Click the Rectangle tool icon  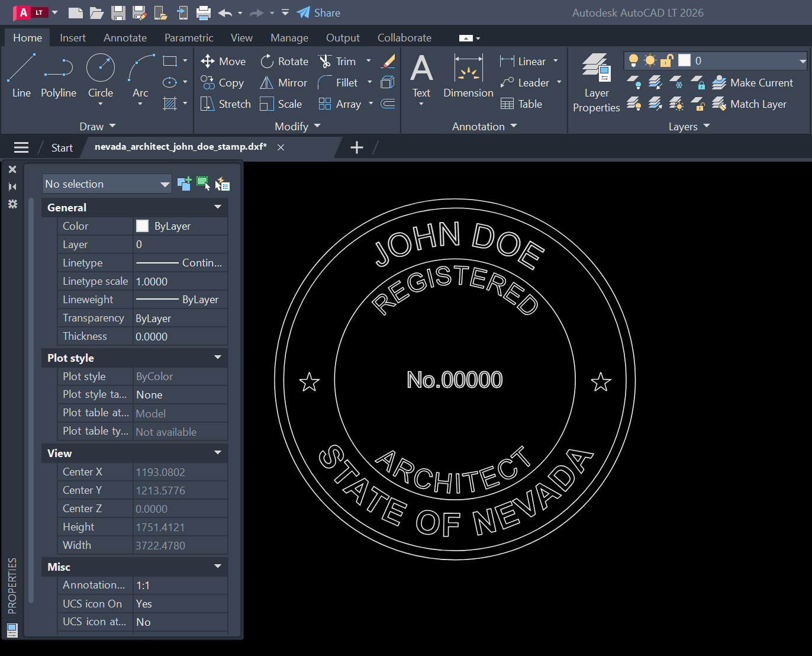pos(170,61)
